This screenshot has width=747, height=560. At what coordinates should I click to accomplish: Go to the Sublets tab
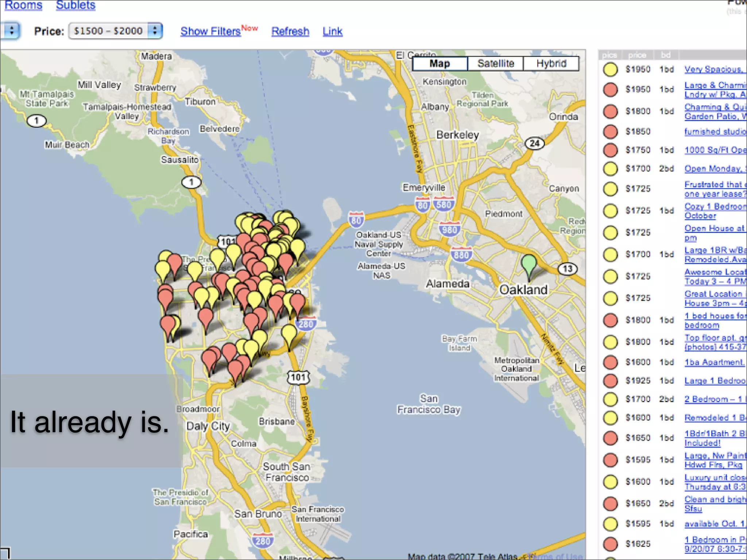click(76, 5)
